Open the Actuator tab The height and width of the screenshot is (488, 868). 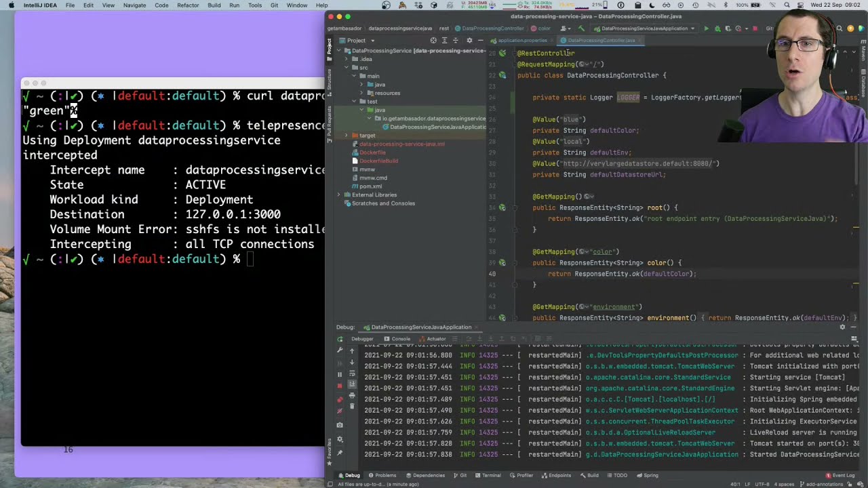(433, 339)
